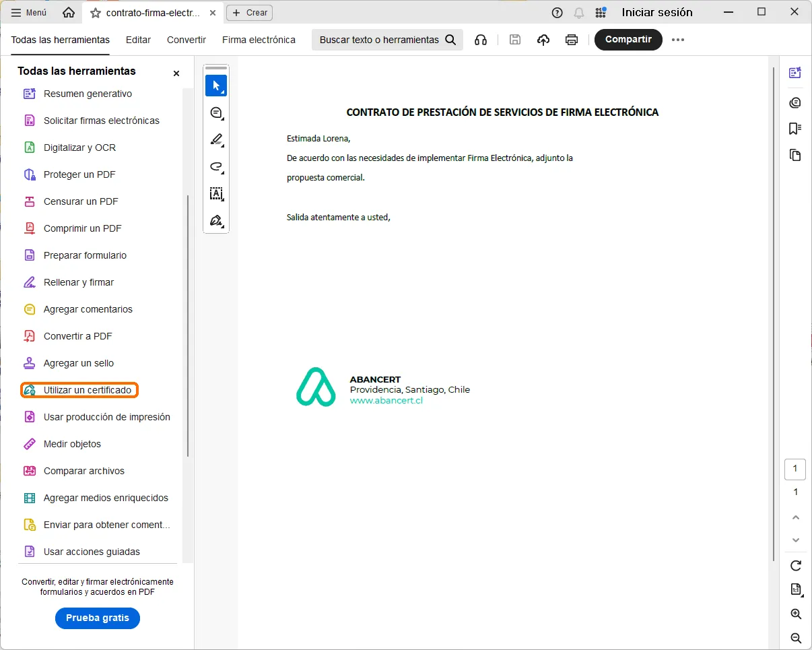Go to next page with down chevron
Screen dimensions: 812x650
[x=796, y=540]
